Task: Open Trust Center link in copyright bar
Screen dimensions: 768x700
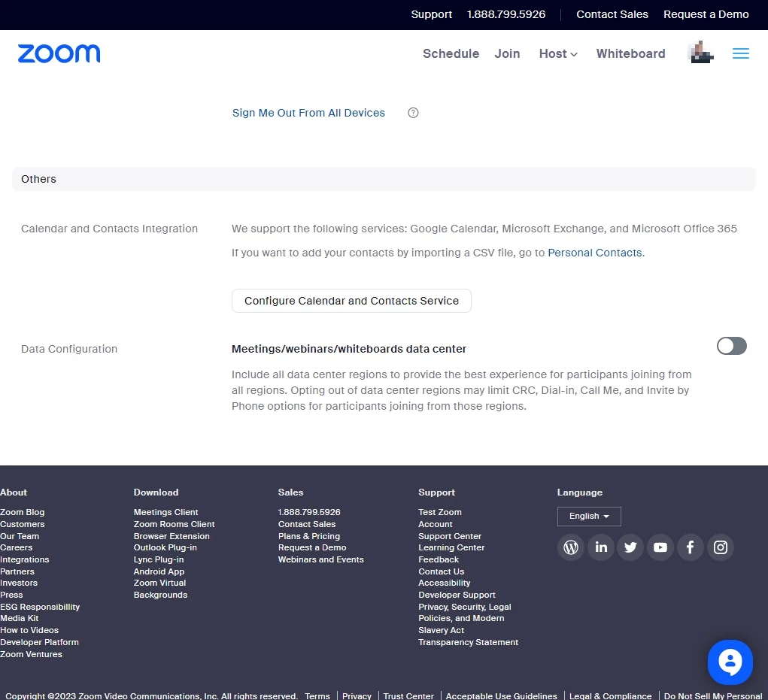Action: point(408,695)
